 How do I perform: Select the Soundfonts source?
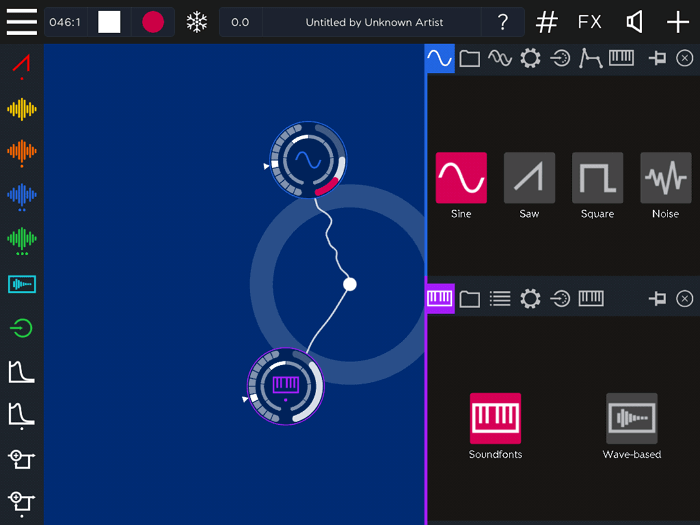tap(495, 418)
